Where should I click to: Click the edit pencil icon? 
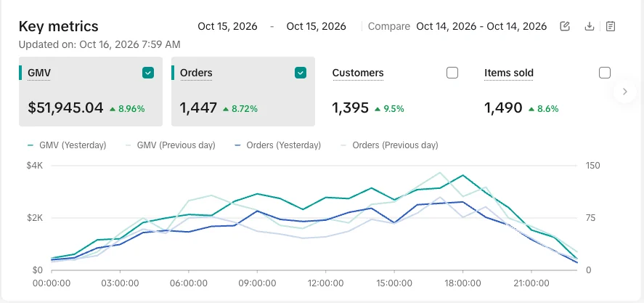(x=565, y=26)
